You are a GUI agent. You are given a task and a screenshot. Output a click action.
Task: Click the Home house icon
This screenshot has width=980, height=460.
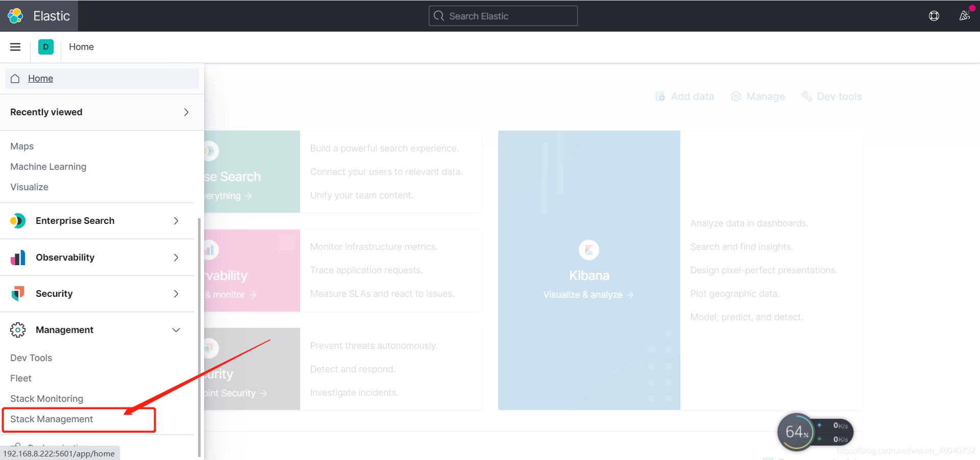click(15, 79)
